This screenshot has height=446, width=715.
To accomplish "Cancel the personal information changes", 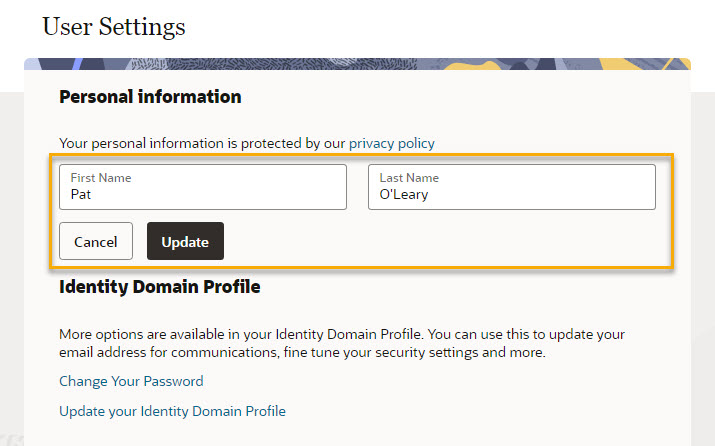I will (x=96, y=241).
